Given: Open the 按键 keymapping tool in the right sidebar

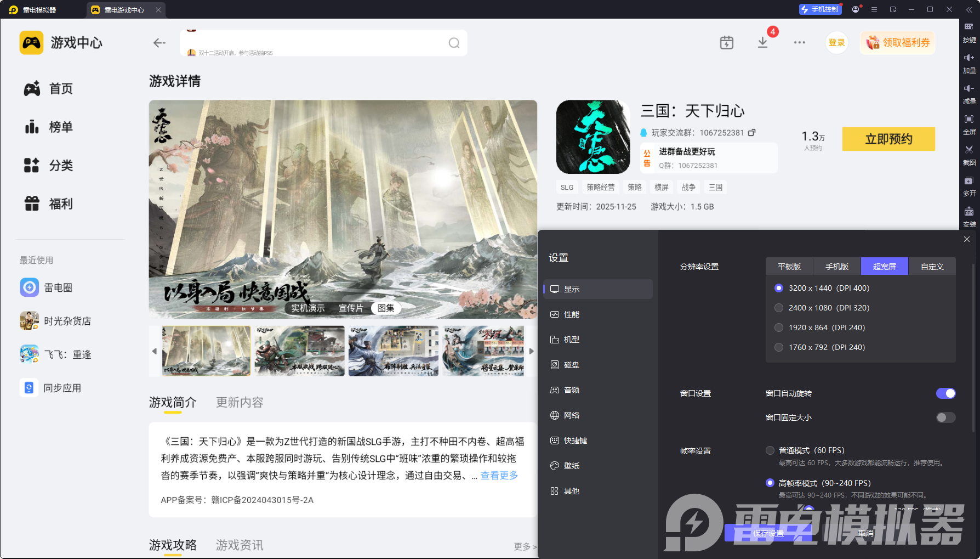Looking at the screenshot, I should (x=969, y=32).
